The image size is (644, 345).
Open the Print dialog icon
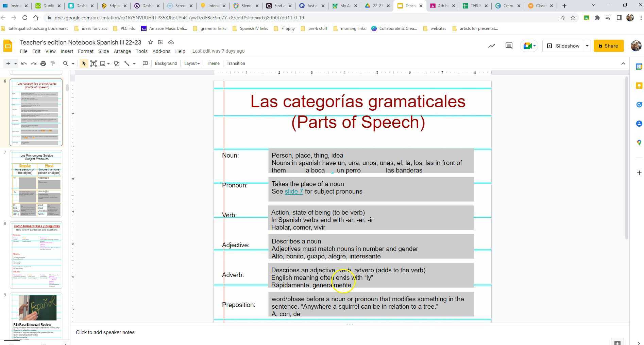click(x=43, y=63)
